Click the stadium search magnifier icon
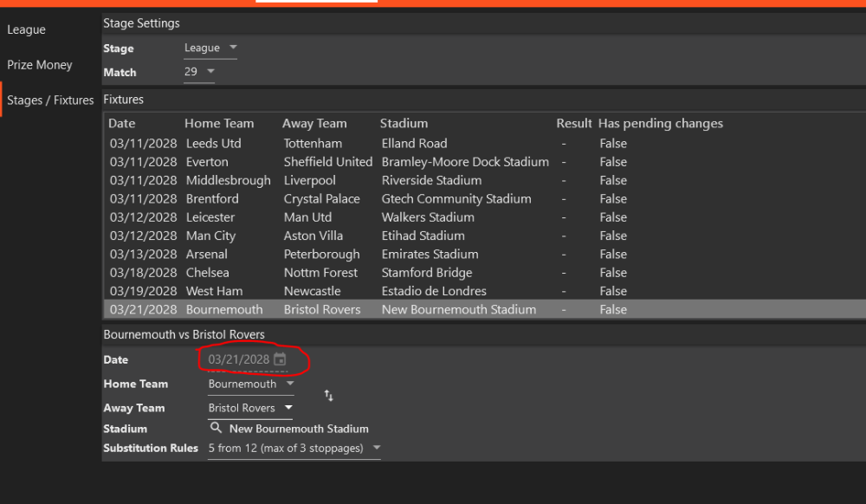Image resolution: width=866 pixels, height=504 pixels. coord(216,428)
